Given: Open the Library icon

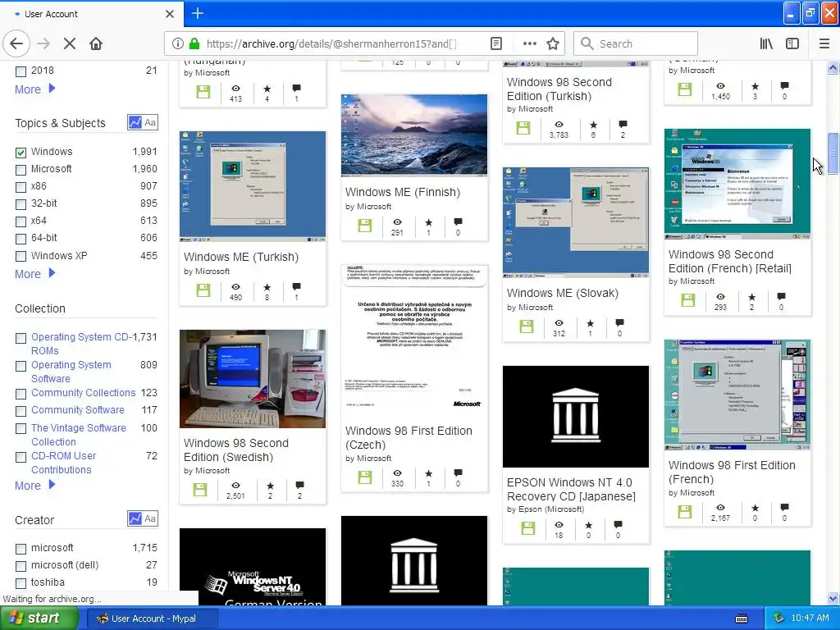Looking at the screenshot, I should 766,44.
